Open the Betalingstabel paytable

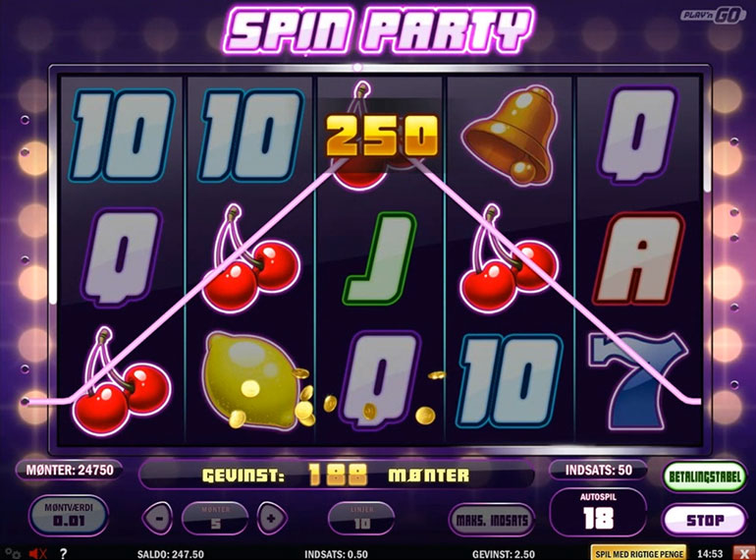(704, 477)
